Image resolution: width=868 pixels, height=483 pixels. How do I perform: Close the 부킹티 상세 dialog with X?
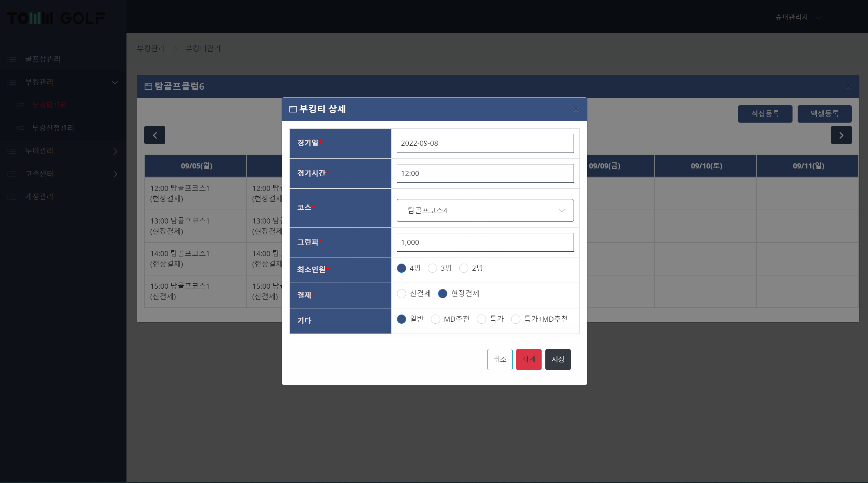[576, 109]
